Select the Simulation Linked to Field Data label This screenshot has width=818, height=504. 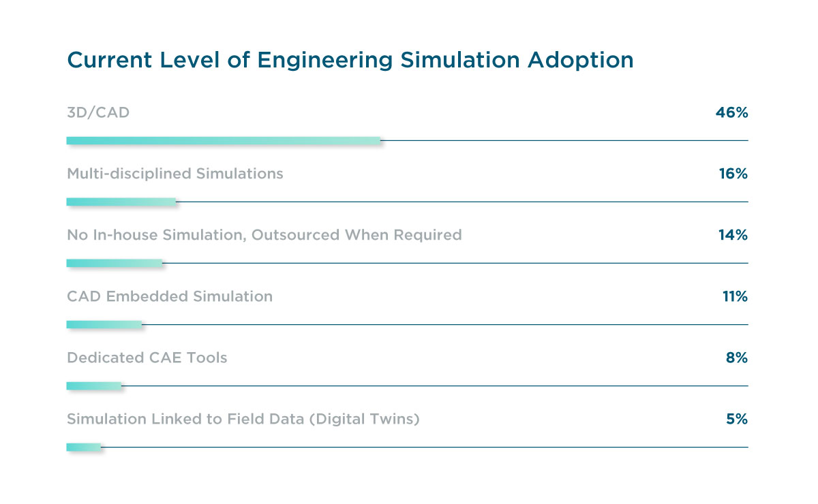pos(243,419)
